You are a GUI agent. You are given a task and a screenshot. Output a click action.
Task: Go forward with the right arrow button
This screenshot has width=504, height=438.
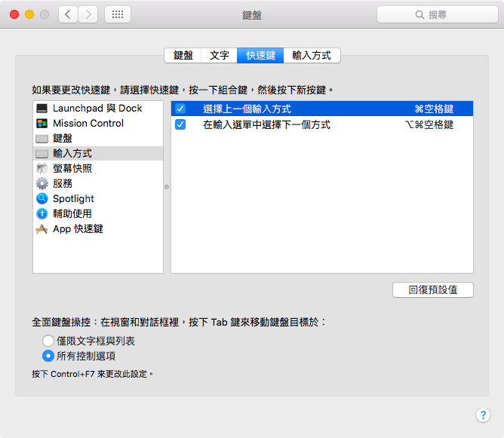pos(88,14)
